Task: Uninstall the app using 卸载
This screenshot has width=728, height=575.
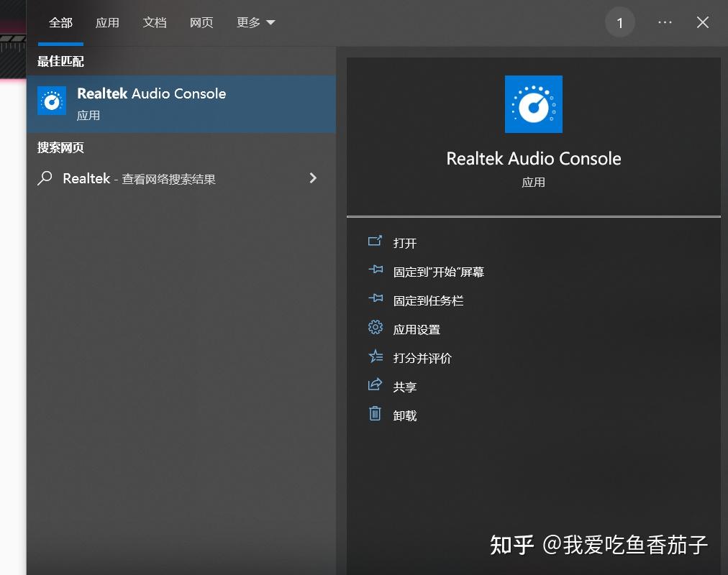Action: point(404,415)
